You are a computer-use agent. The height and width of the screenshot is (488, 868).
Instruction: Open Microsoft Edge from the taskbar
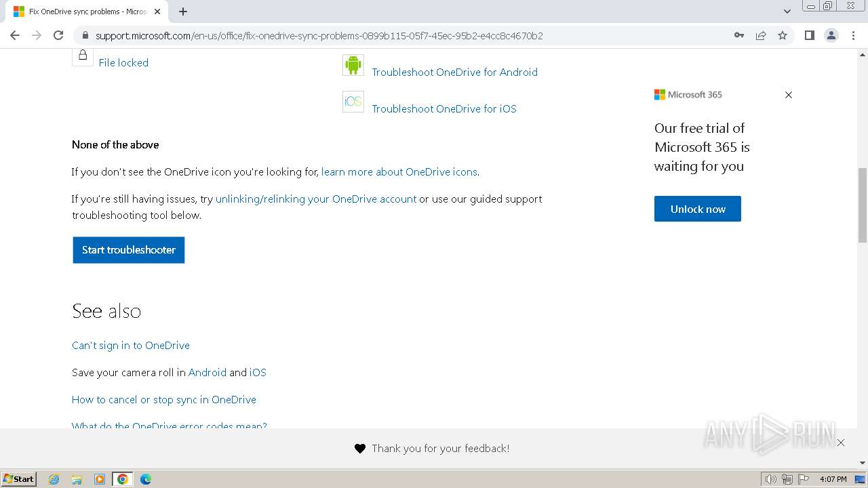(x=146, y=479)
